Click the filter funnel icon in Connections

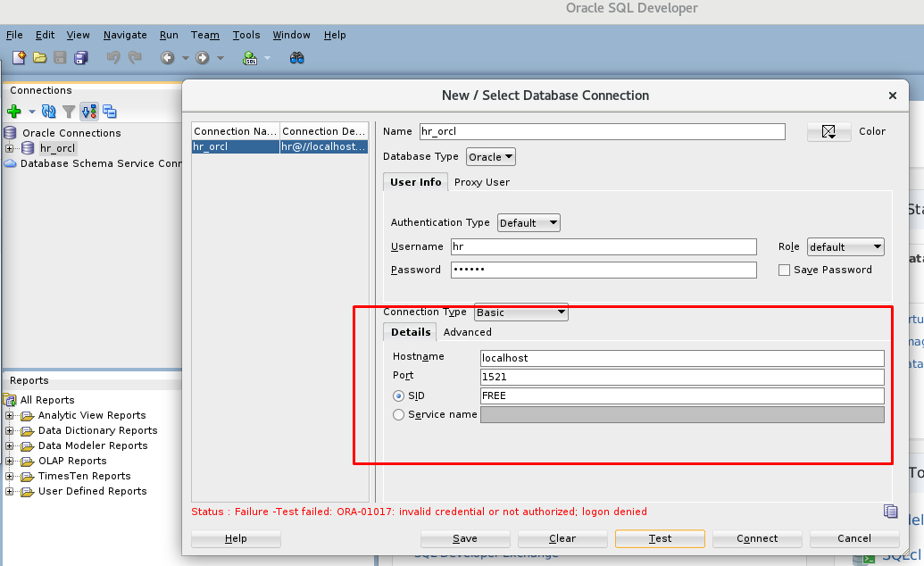coord(69,111)
